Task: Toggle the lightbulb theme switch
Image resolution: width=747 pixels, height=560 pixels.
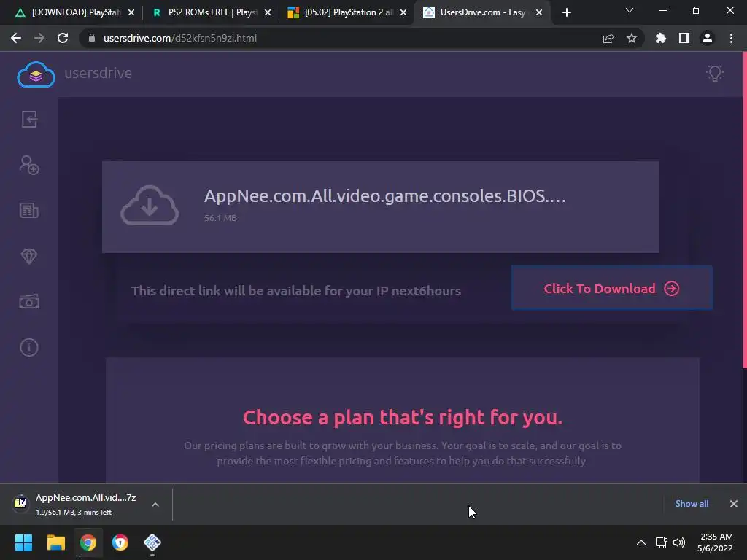Action: tap(715, 74)
